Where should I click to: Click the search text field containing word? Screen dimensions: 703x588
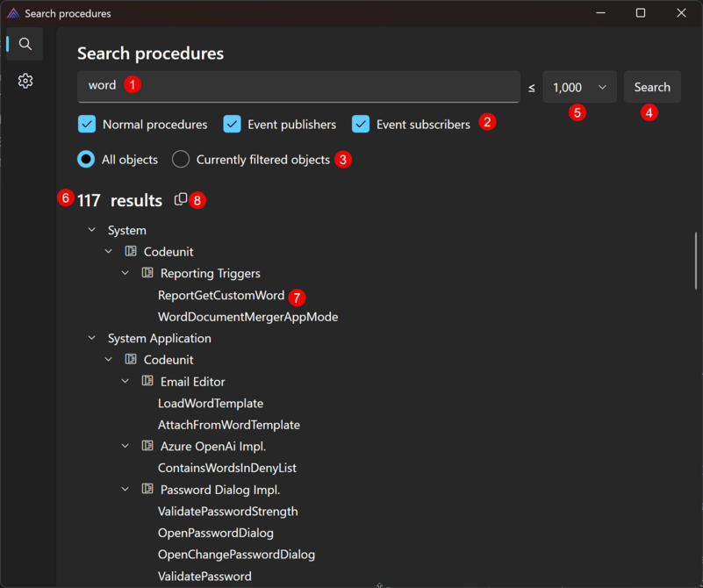(298, 86)
